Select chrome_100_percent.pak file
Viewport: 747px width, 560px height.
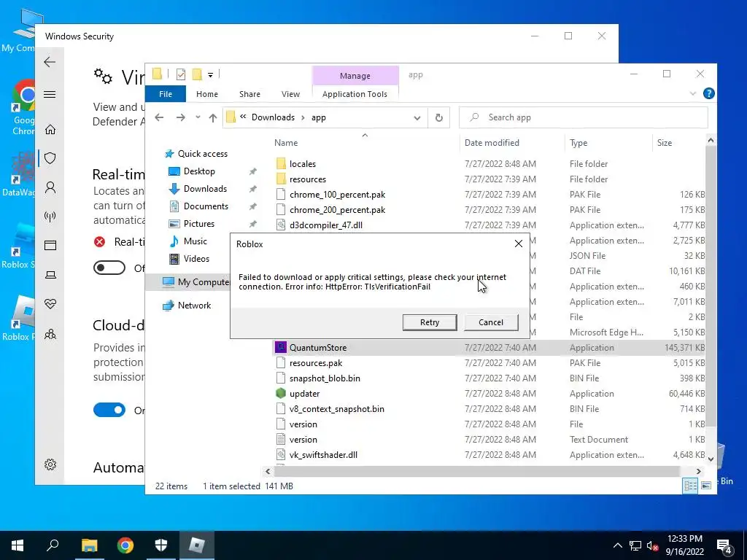pyautogui.click(x=337, y=195)
